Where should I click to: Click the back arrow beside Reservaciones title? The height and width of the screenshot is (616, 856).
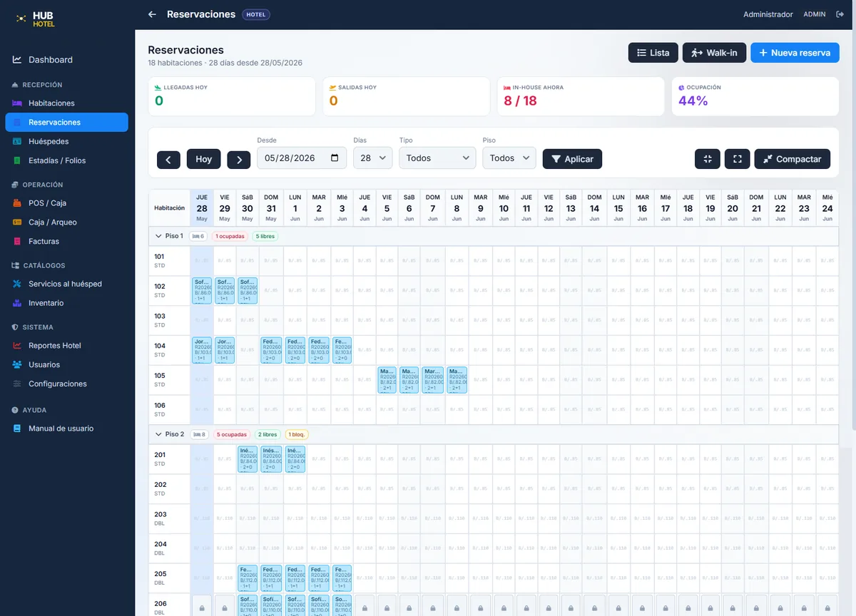pos(152,14)
